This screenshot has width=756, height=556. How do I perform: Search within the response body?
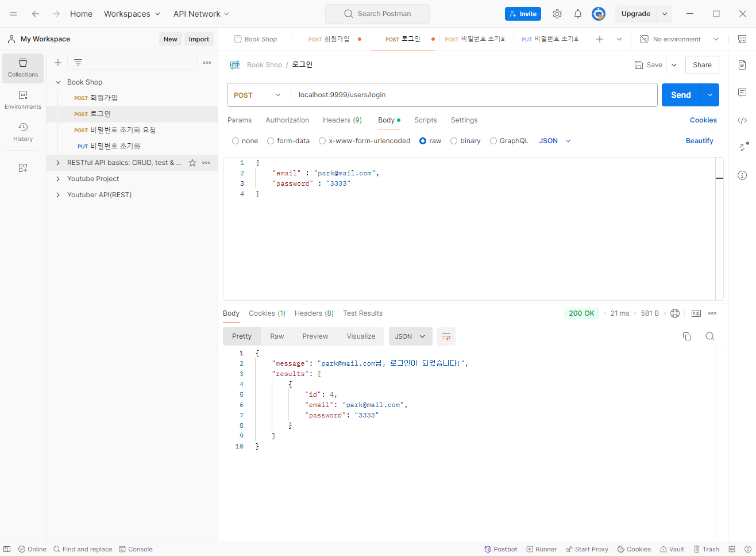coord(710,336)
